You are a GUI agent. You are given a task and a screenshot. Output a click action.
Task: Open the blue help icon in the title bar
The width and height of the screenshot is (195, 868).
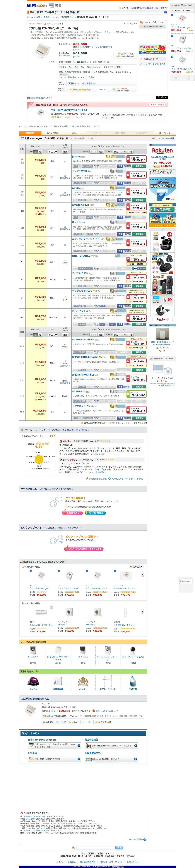click(165, 12)
